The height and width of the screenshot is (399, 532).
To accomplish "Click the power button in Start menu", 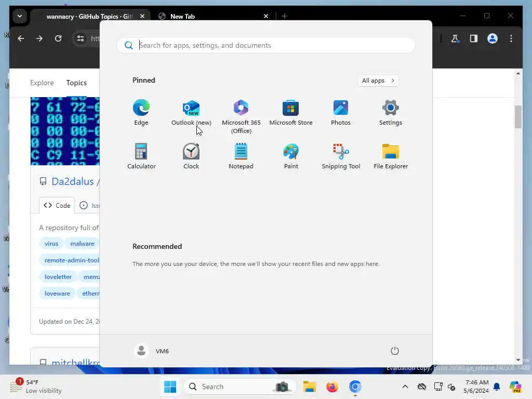I will 395,351.
